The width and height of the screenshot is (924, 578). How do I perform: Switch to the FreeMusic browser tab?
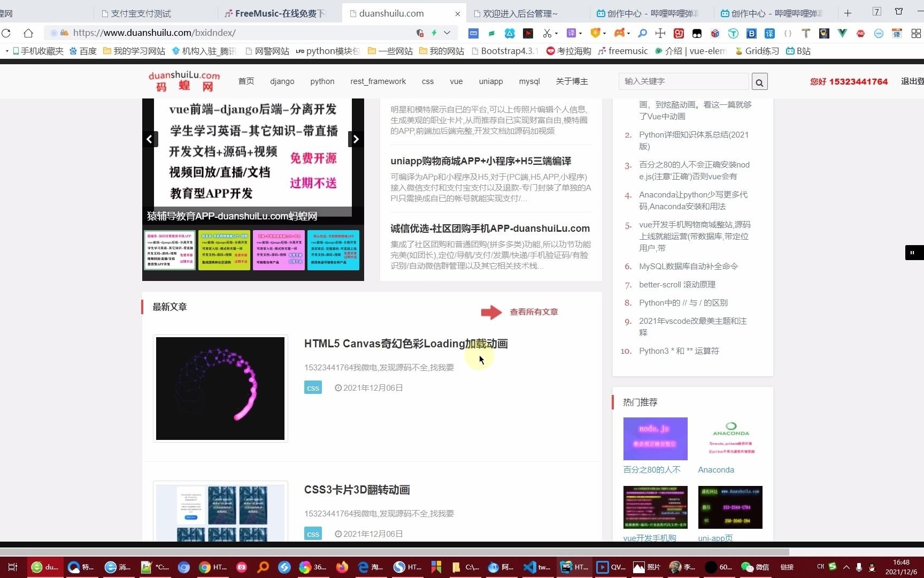click(x=278, y=13)
